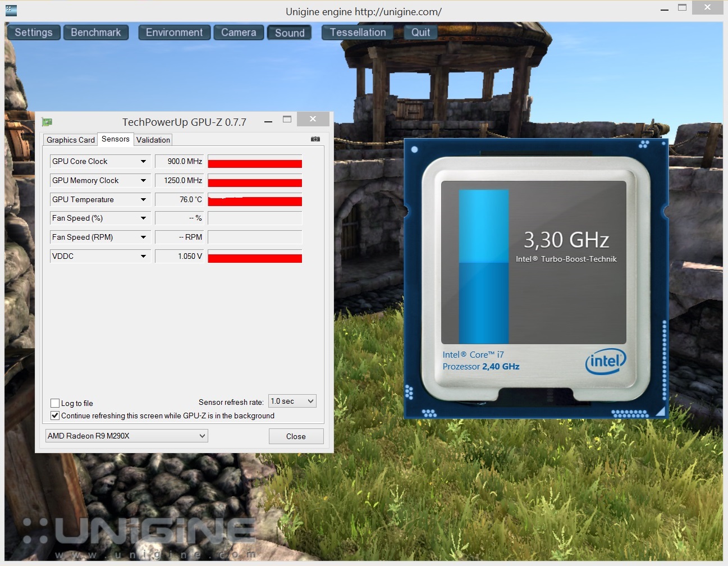Click the -- % fan speed value
Viewport: 728px width, 566px height.
coord(179,218)
